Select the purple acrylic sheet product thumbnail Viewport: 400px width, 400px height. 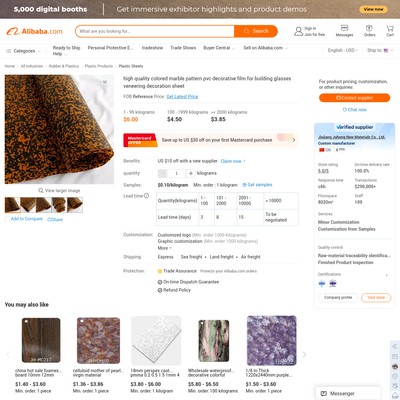coord(271,341)
